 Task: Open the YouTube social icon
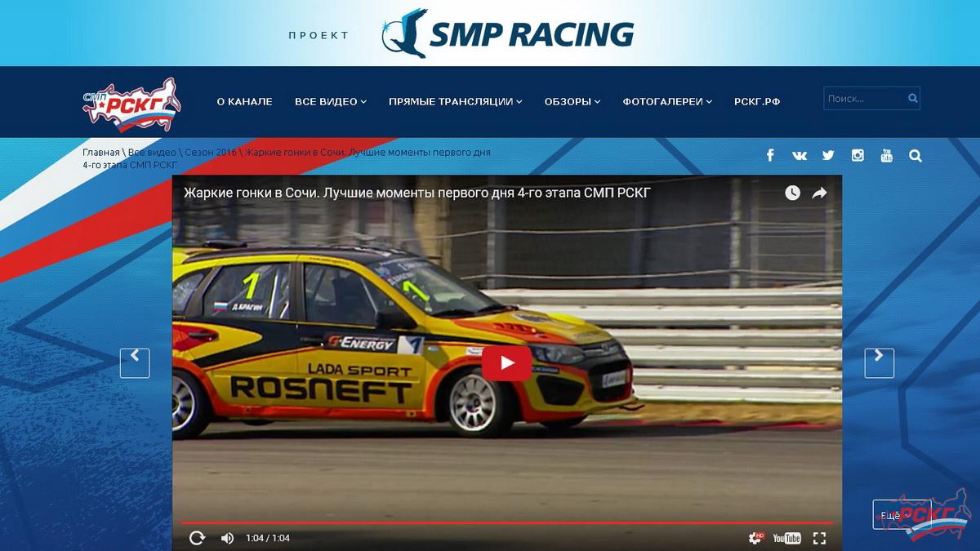click(886, 155)
